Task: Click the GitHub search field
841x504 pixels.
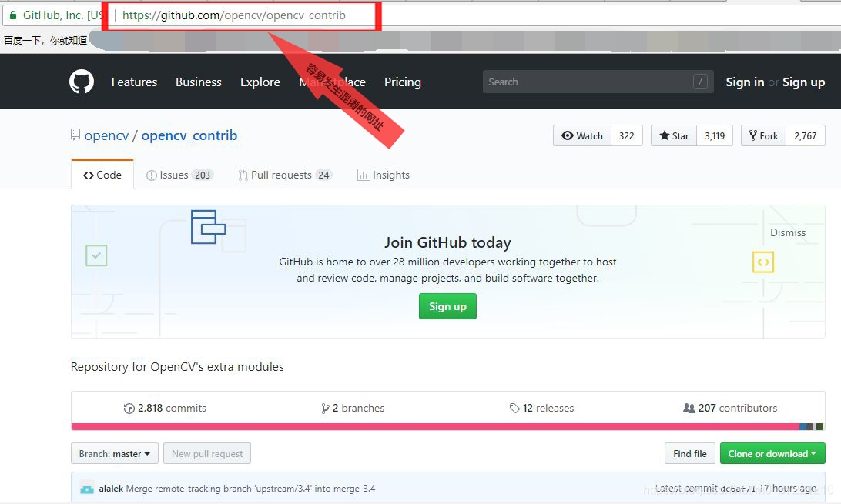Action: pyautogui.click(x=598, y=82)
